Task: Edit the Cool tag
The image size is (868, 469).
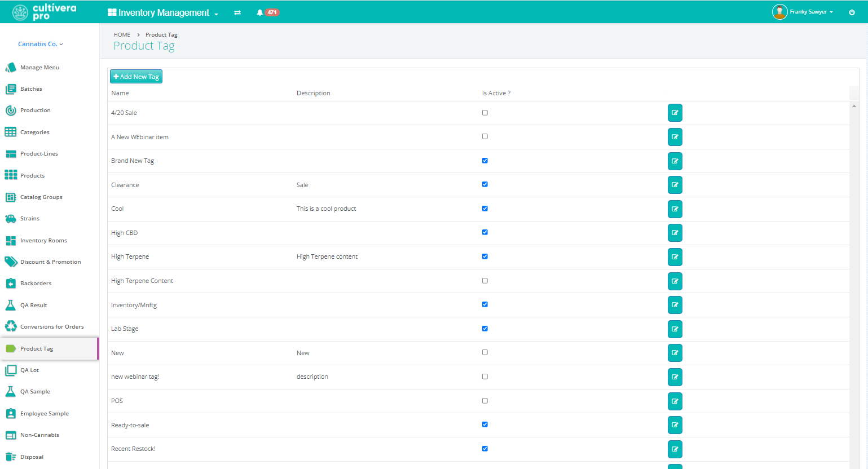Action: click(x=675, y=209)
